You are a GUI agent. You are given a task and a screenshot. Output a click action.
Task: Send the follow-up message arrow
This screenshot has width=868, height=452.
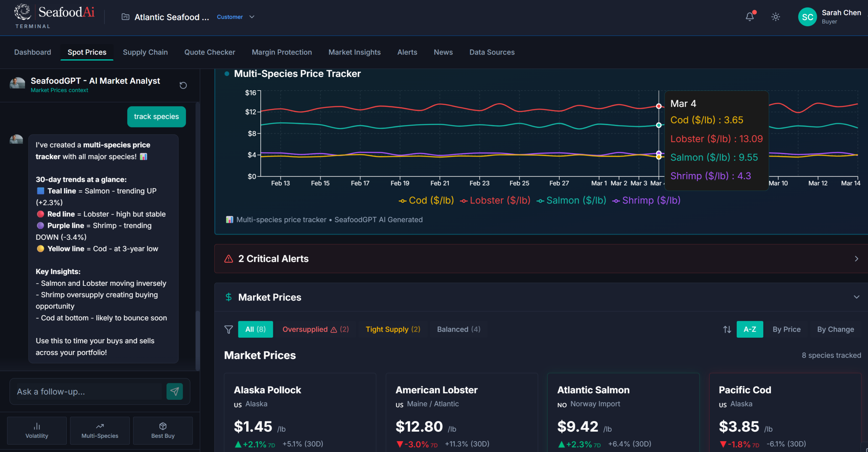point(175,391)
